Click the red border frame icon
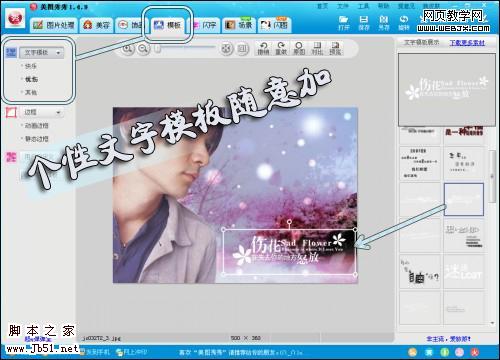The width and height of the screenshot is (500, 360). [x=11, y=112]
